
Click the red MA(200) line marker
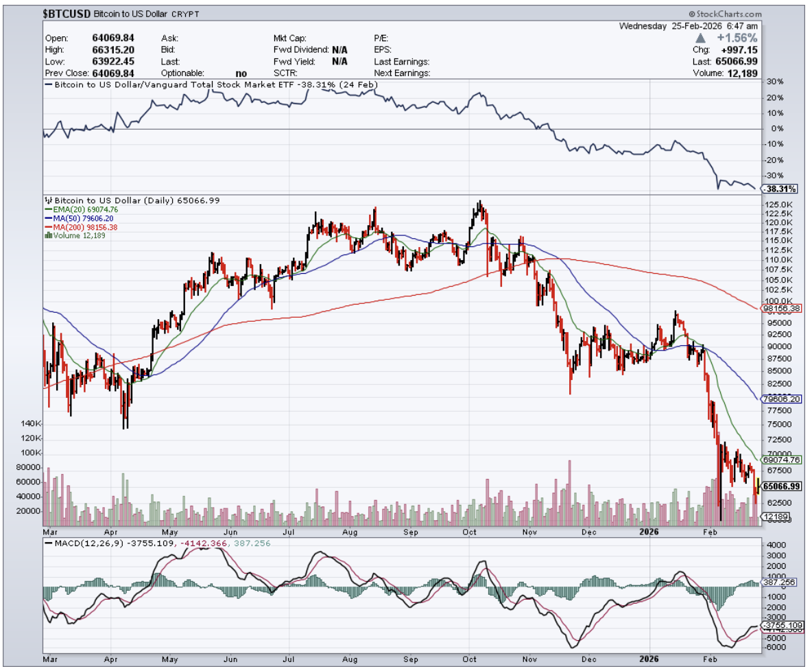pyautogui.click(x=47, y=227)
